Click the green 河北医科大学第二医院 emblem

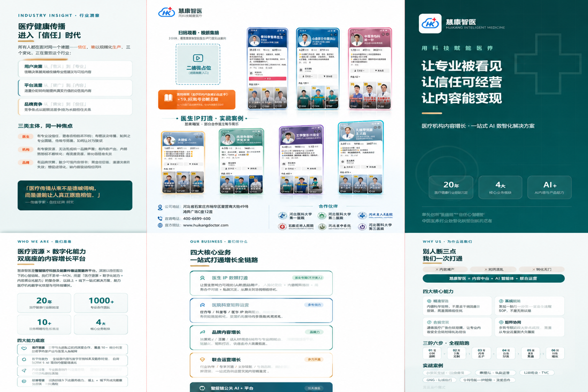pyautogui.click(x=322, y=216)
